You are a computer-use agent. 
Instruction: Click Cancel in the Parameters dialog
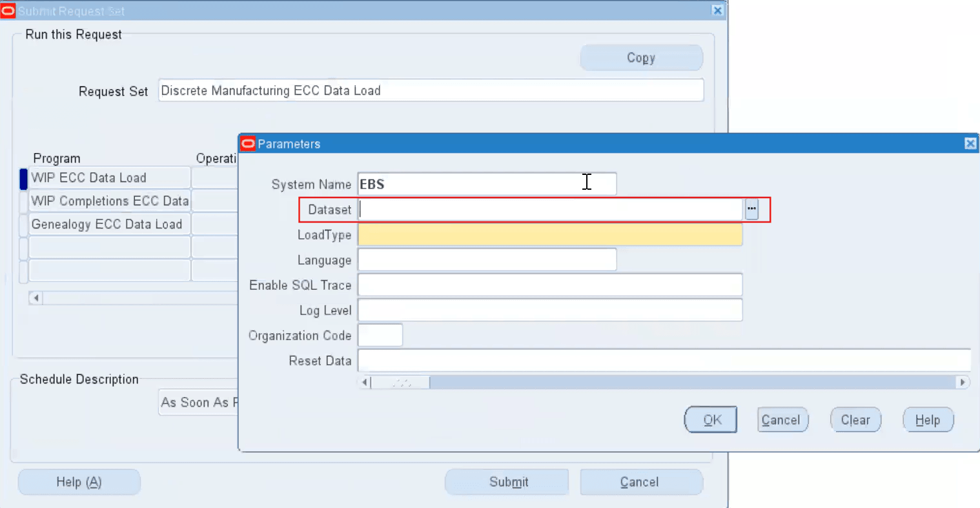click(782, 420)
